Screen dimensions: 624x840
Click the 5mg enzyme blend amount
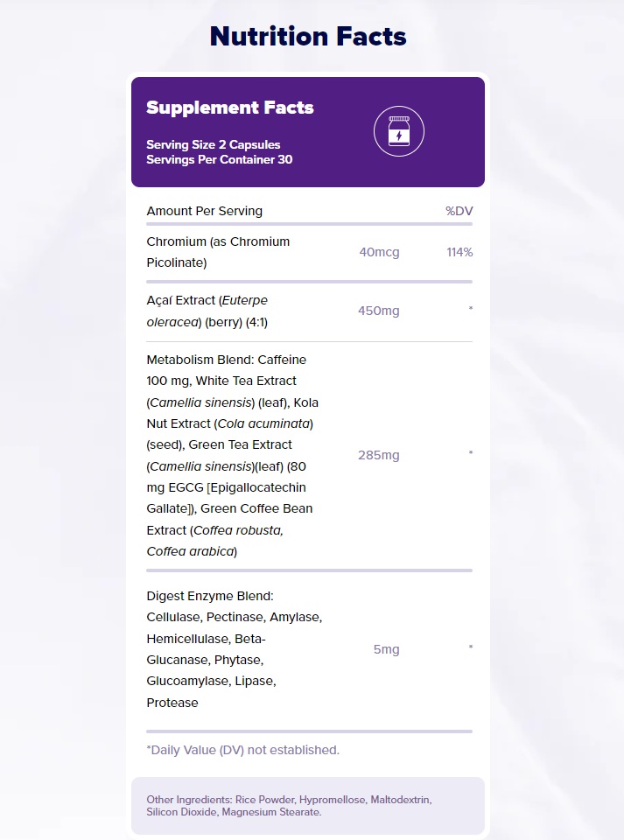386,649
